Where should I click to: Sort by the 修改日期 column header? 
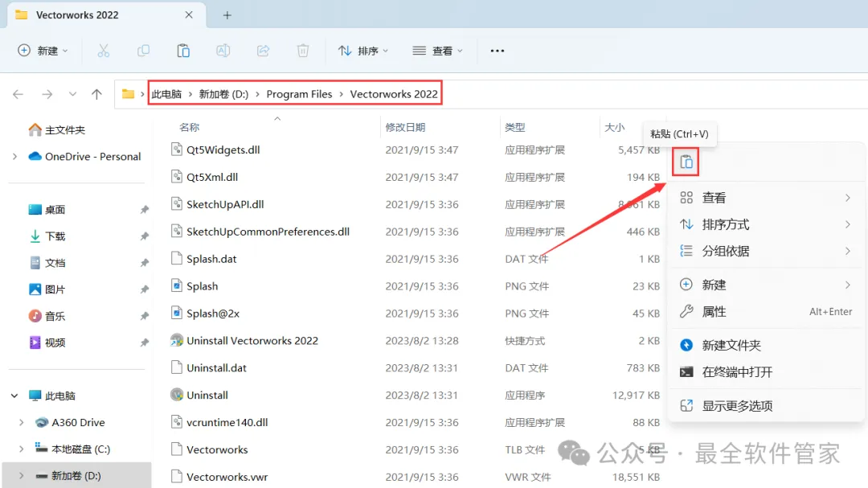click(405, 127)
